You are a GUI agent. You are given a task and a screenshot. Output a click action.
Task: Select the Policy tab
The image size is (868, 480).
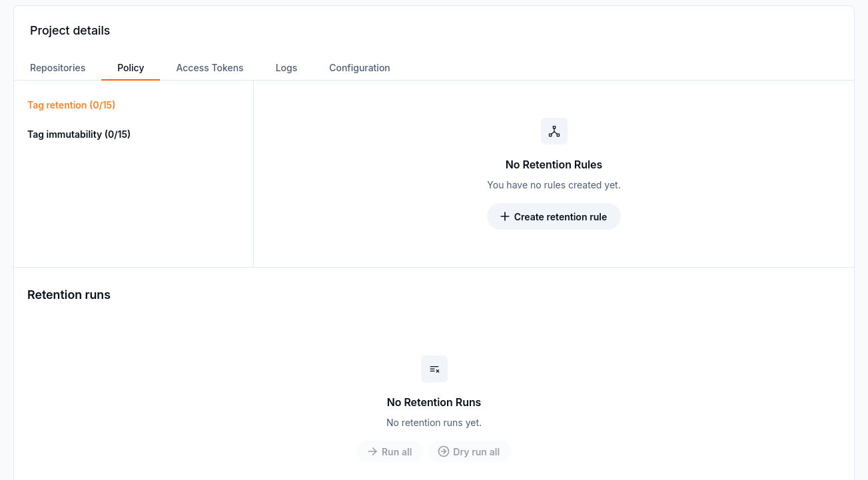tap(131, 68)
